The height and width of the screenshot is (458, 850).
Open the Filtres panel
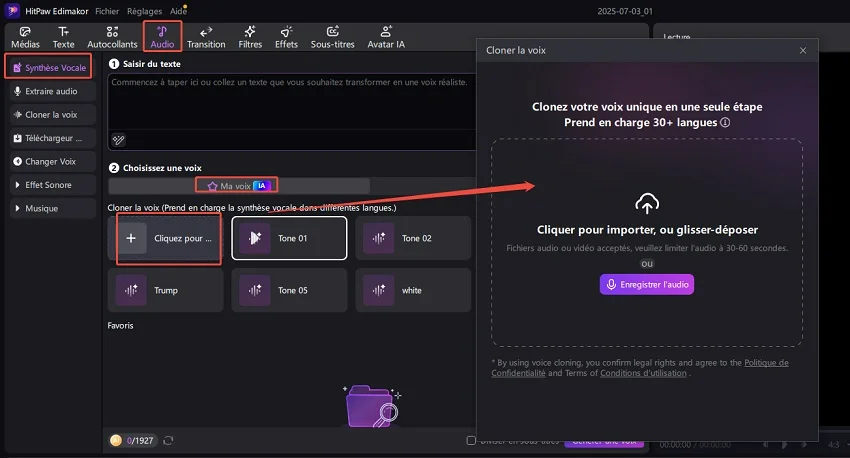pyautogui.click(x=250, y=37)
